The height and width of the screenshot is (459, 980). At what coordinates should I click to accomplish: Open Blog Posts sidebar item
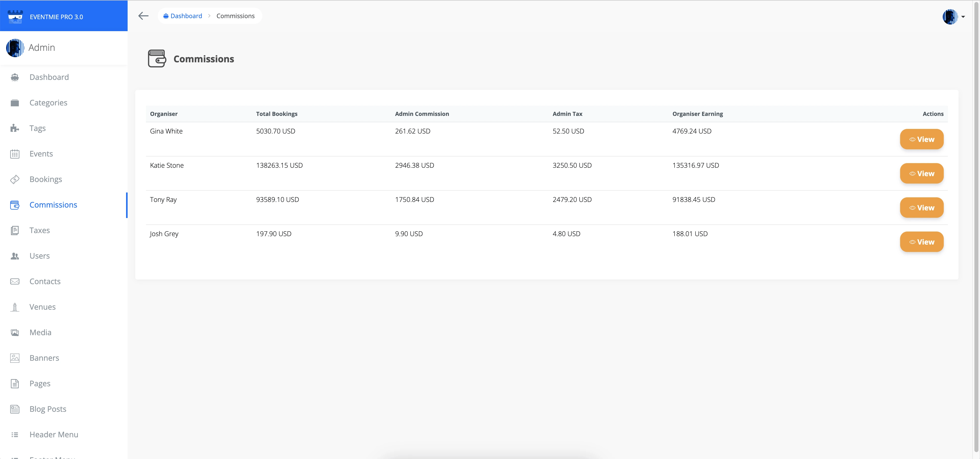click(48, 409)
